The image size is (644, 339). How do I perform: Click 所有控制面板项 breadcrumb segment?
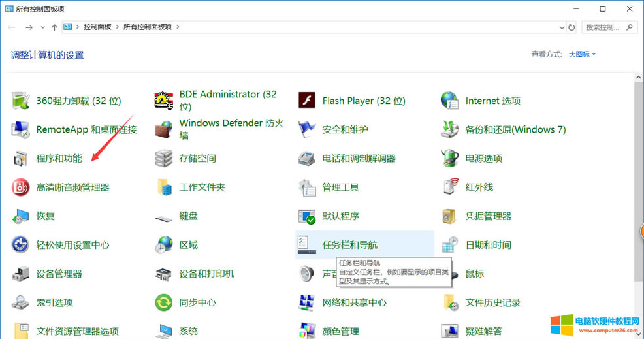click(x=150, y=27)
